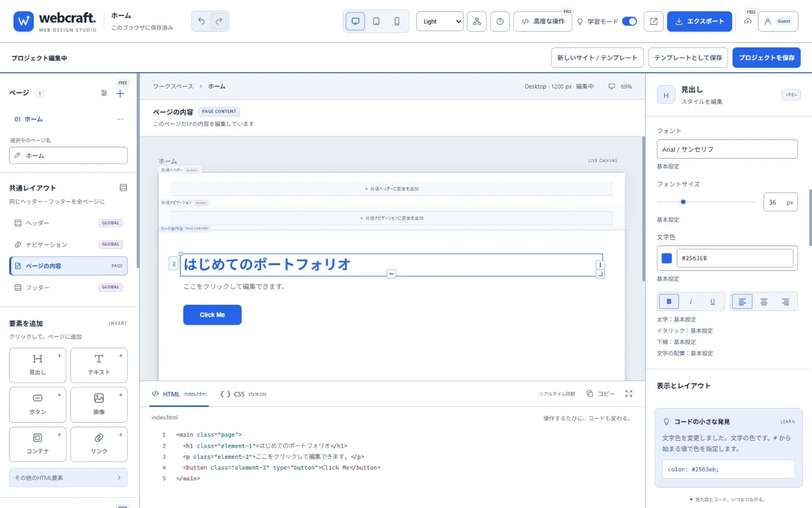Open the Arial font dropdown
812x508 pixels.
pos(727,149)
